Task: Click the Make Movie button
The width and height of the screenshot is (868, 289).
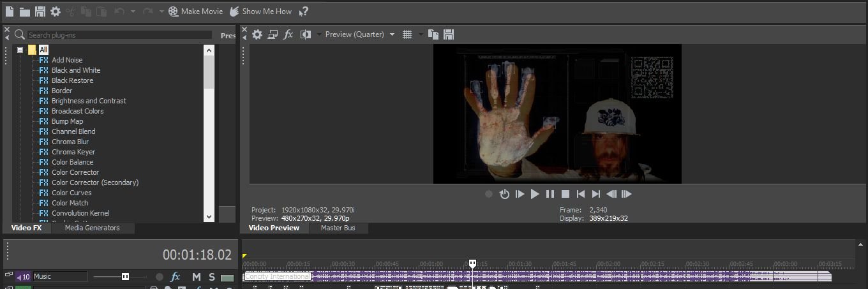Action: pyautogui.click(x=195, y=11)
